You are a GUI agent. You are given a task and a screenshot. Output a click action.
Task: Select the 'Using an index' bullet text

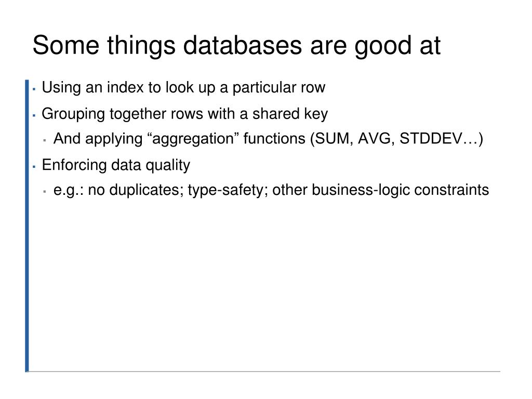point(183,88)
